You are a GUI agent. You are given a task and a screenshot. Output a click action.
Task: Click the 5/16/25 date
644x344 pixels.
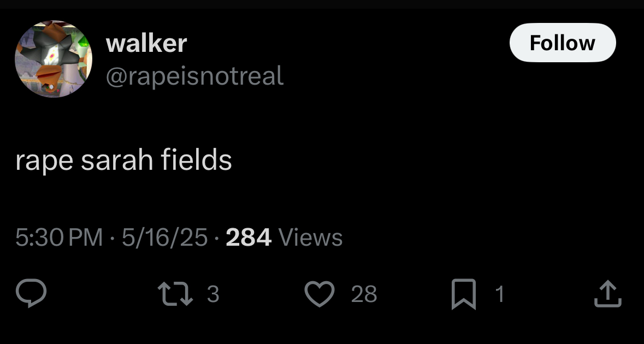[164, 237]
